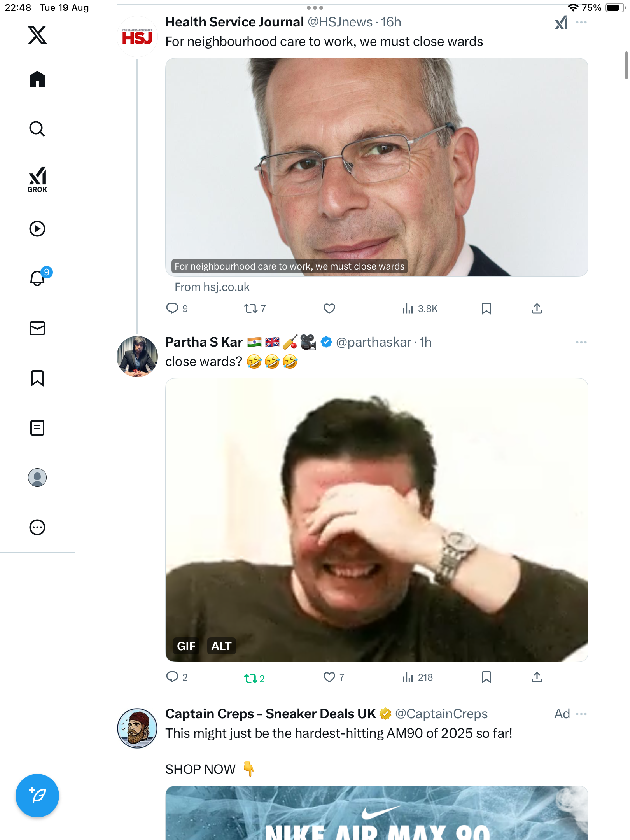This screenshot has height=840, width=630.
Task: Open Notifications bell with 9 badge
Action: [38, 278]
